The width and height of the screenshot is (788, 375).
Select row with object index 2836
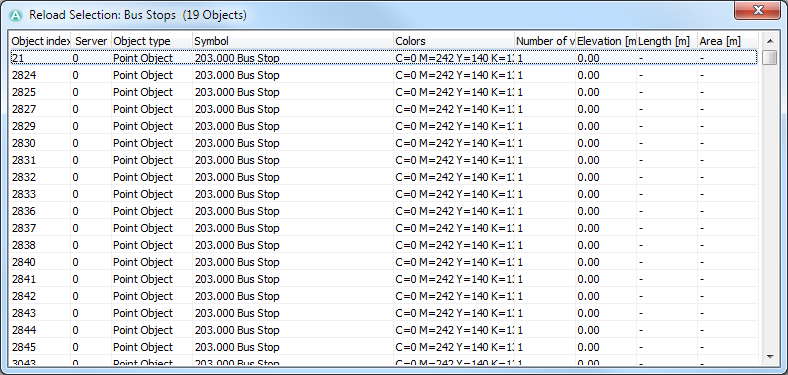pos(383,211)
